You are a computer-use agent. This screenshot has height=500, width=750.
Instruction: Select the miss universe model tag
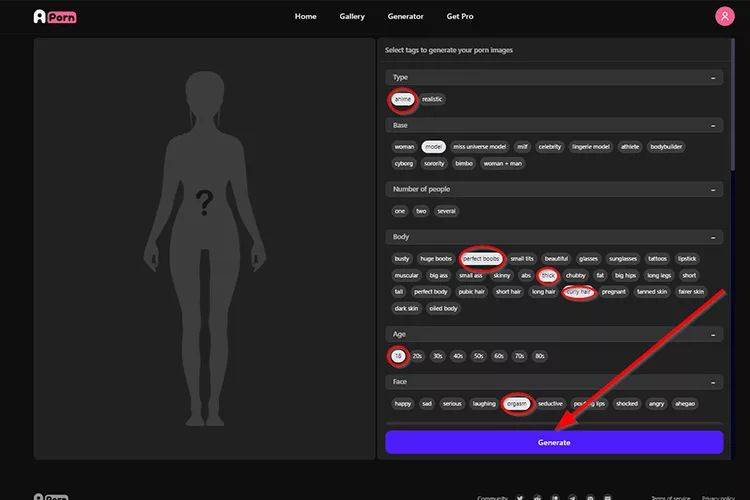click(479, 147)
